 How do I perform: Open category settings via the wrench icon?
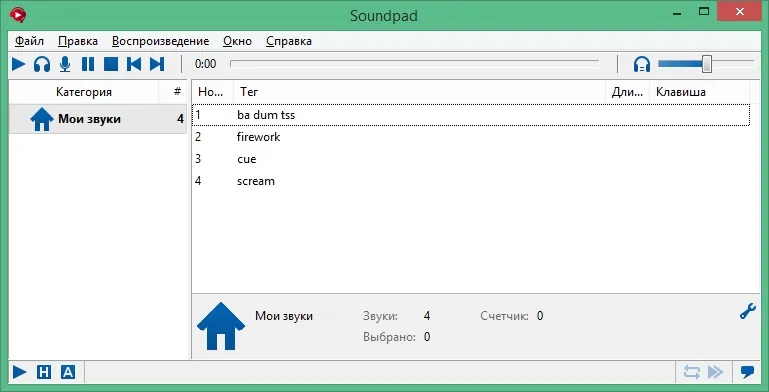click(747, 312)
